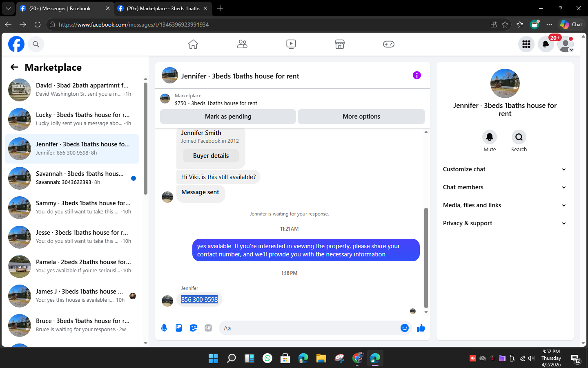Open Lucky 3beds 1baths conversation
This screenshot has width=588, height=368.
point(72,119)
